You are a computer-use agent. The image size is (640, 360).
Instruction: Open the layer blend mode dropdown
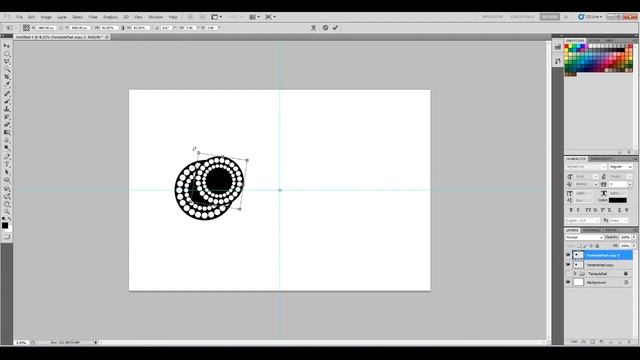[584, 237]
